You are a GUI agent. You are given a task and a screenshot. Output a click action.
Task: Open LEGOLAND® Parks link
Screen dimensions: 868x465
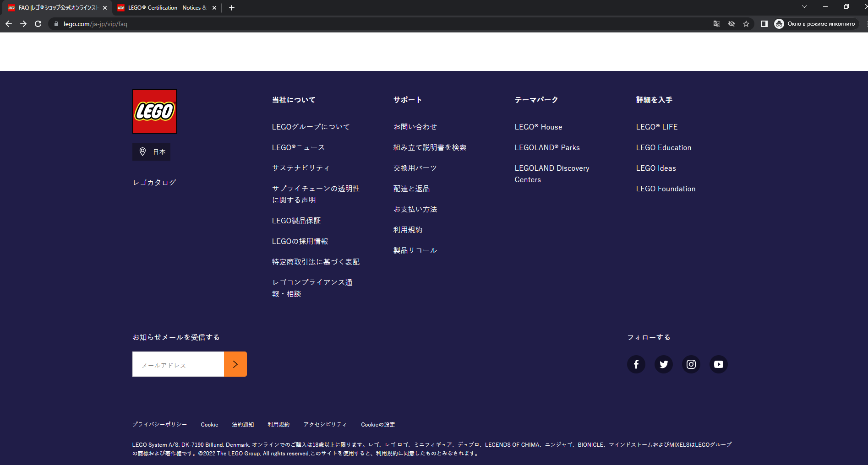coord(547,147)
